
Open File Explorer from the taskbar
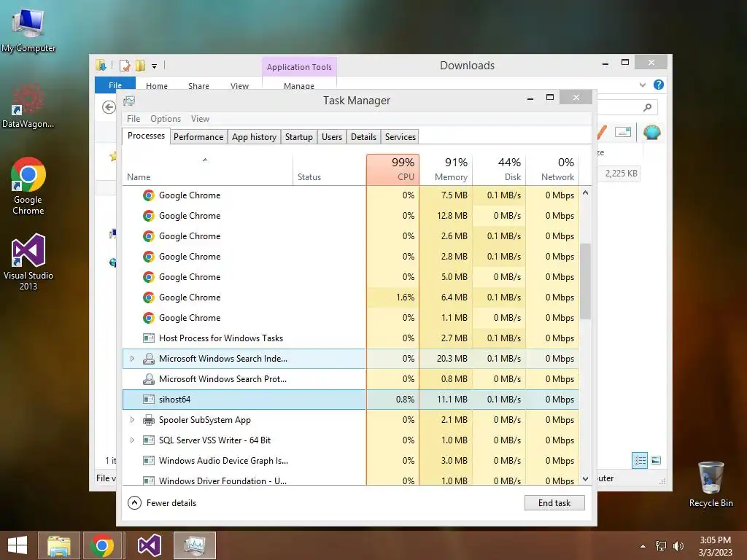pos(58,545)
